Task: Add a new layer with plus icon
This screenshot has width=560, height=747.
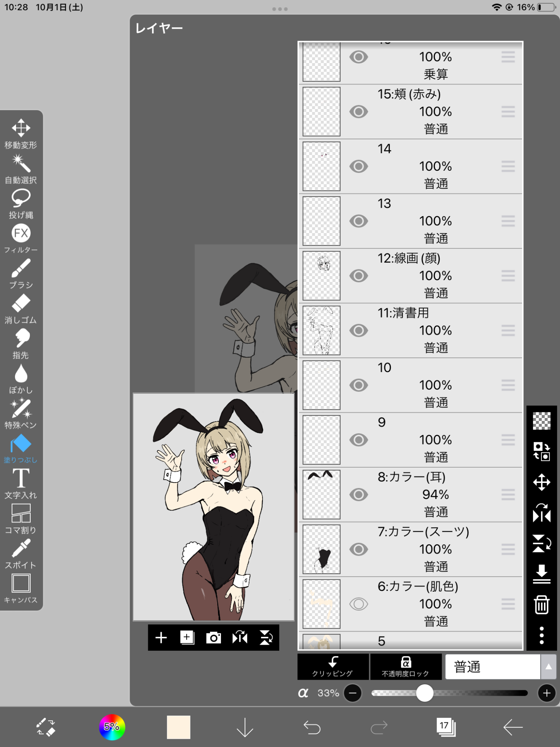Action: click(x=161, y=638)
